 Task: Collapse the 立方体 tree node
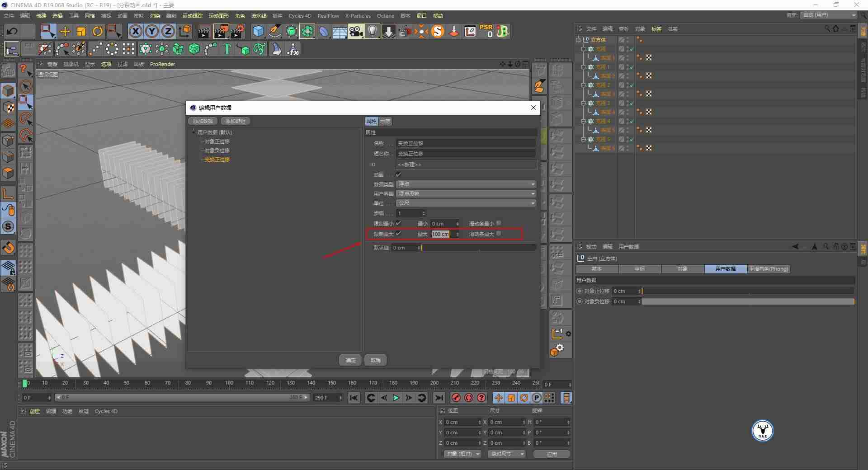578,40
